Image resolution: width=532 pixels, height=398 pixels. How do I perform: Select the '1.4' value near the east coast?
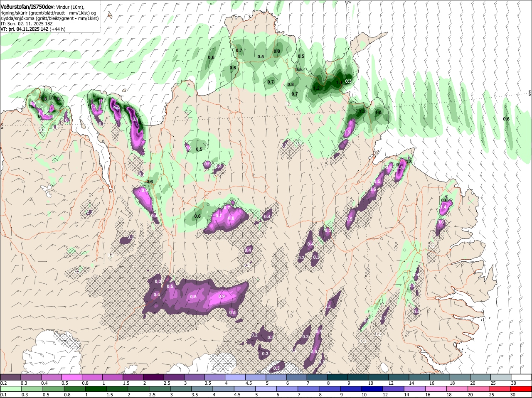point(443,207)
